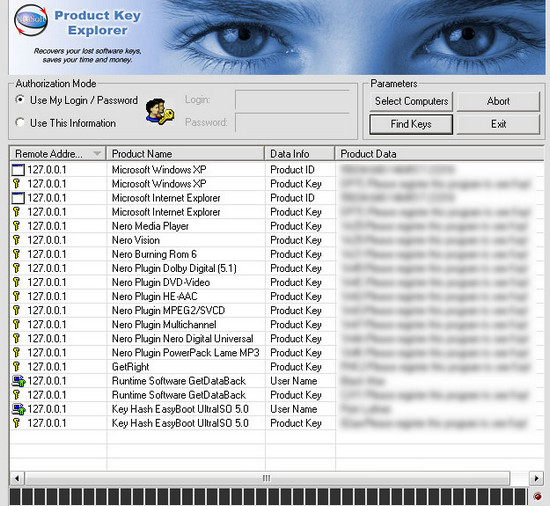Screen dimensions: 550x506
Task: Select 'Key Hash EasyBoot UltraISO 5.0' User Name row
Action: click(180, 409)
